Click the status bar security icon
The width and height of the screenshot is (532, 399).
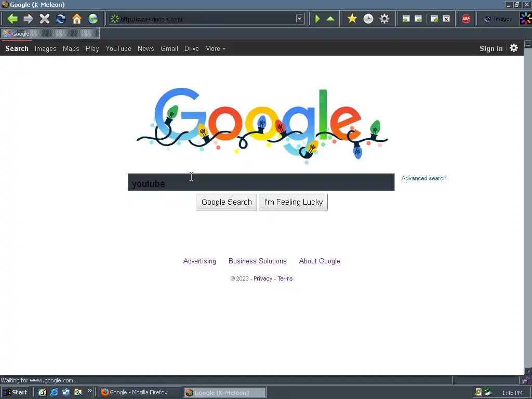526,380
